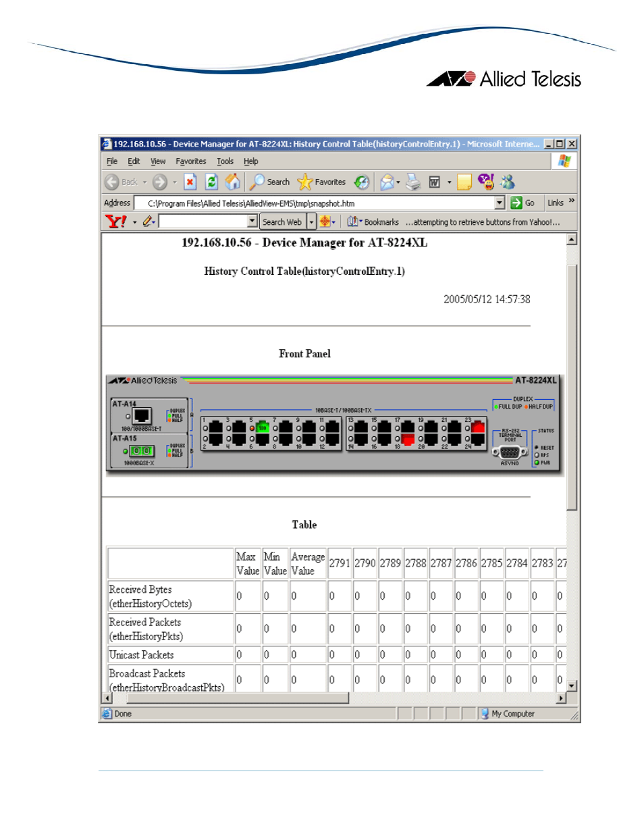Click the RS-232 terminal port connector
Screen dimensions: 644x834
point(510,452)
